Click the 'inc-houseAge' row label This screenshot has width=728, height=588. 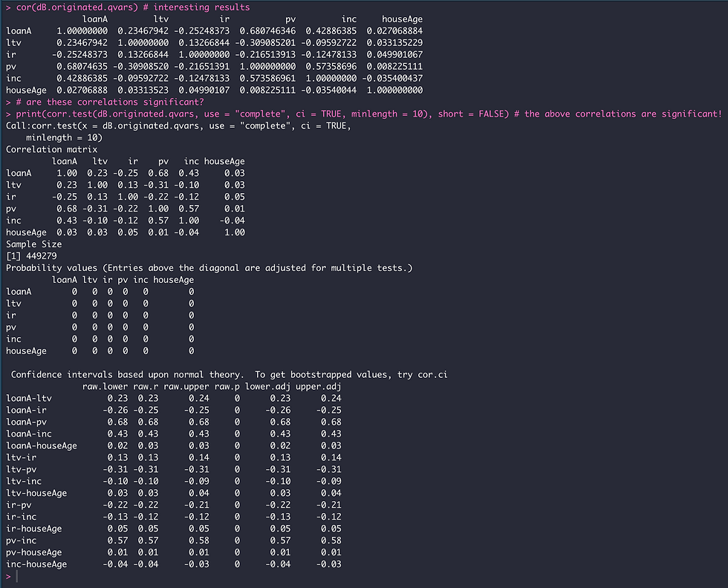pyautogui.click(x=36, y=564)
